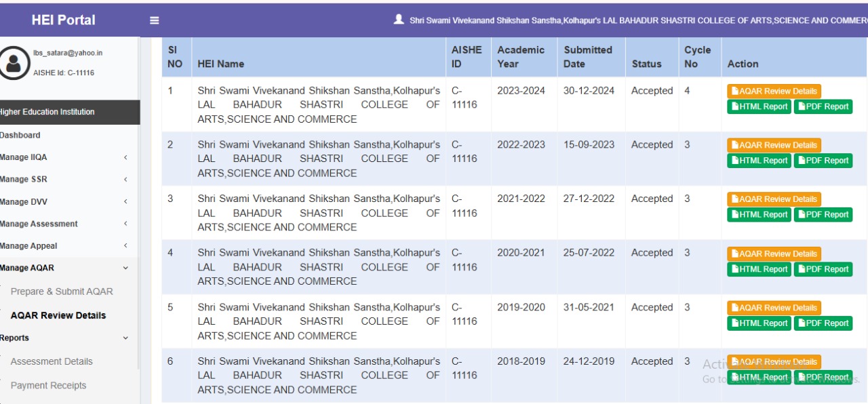Image resolution: width=868 pixels, height=404 pixels.
Task: Open HTML Report for 2023-2024
Action: (x=759, y=106)
